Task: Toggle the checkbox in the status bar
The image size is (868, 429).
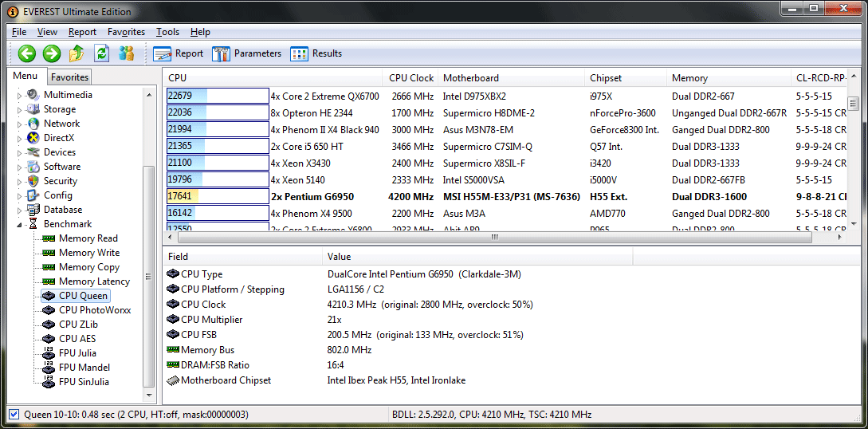Action: click(x=14, y=415)
